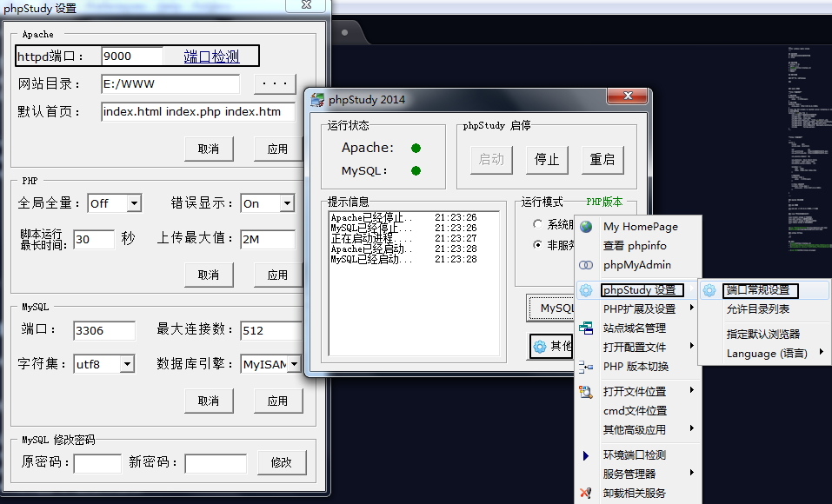Open the 错误显示 On dropdown
This screenshot has height=504, width=832.
[x=287, y=203]
